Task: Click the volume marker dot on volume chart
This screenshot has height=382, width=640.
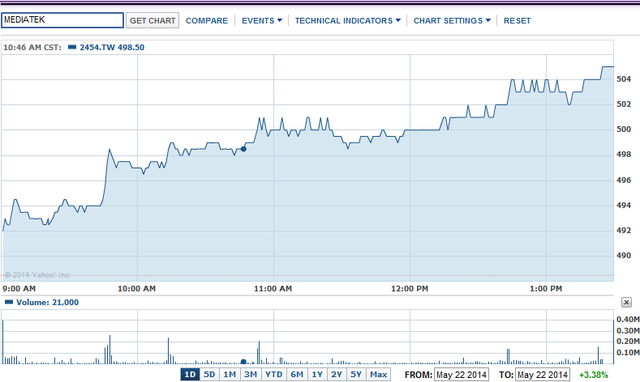Action: click(x=244, y=362)
